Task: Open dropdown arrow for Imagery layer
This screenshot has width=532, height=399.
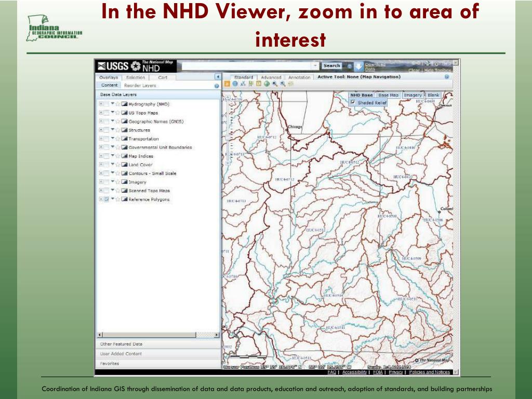Action: (112, 181)
